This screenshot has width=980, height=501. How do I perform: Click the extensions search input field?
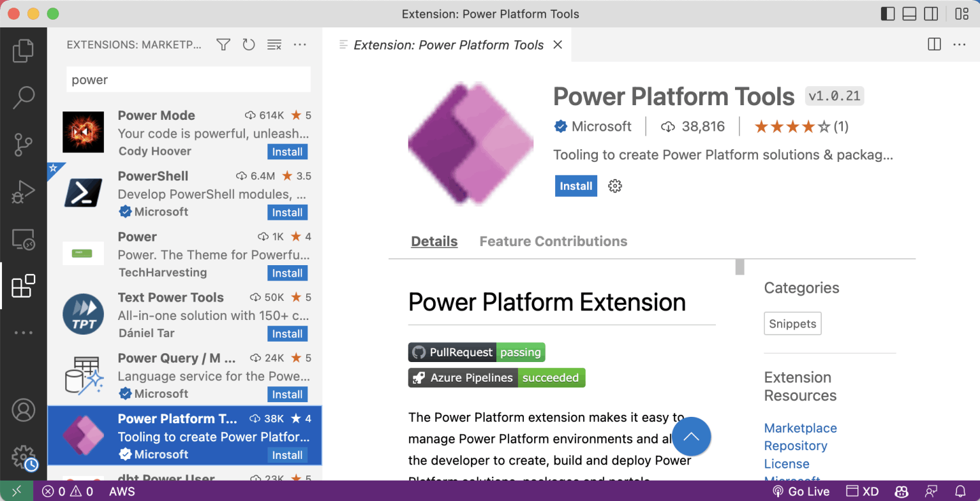point(188,80)
